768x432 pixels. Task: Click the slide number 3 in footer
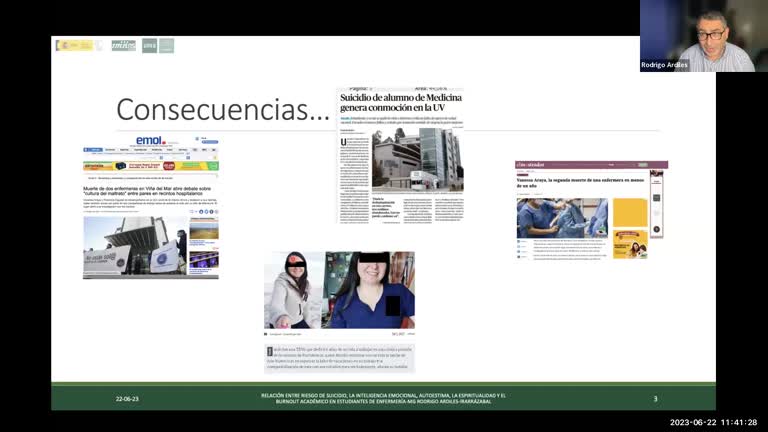pos(655,398)
